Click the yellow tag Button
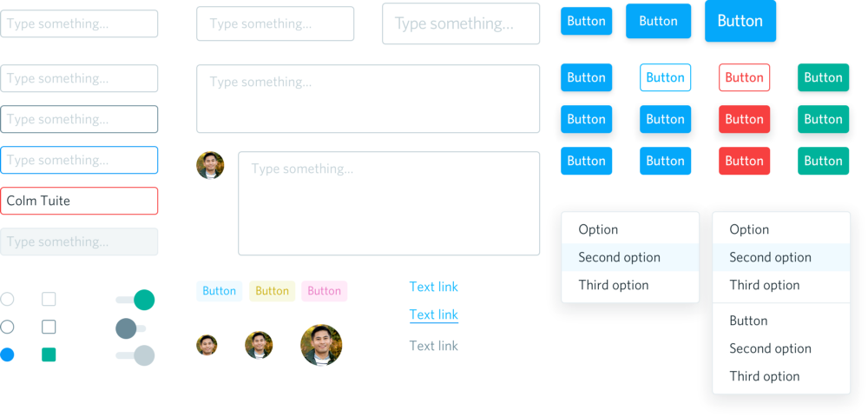868x417 pixels. [272, 291]
